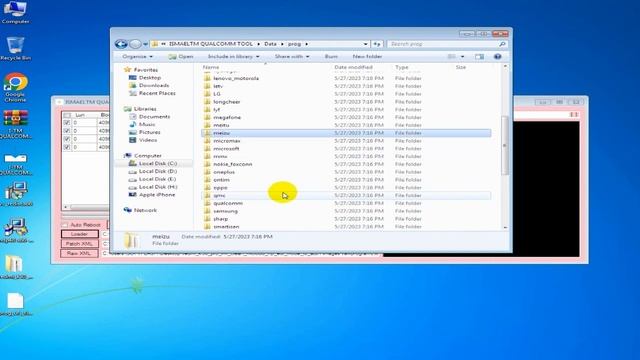Open the Organize dropdown menu

[x=138, y=56]
